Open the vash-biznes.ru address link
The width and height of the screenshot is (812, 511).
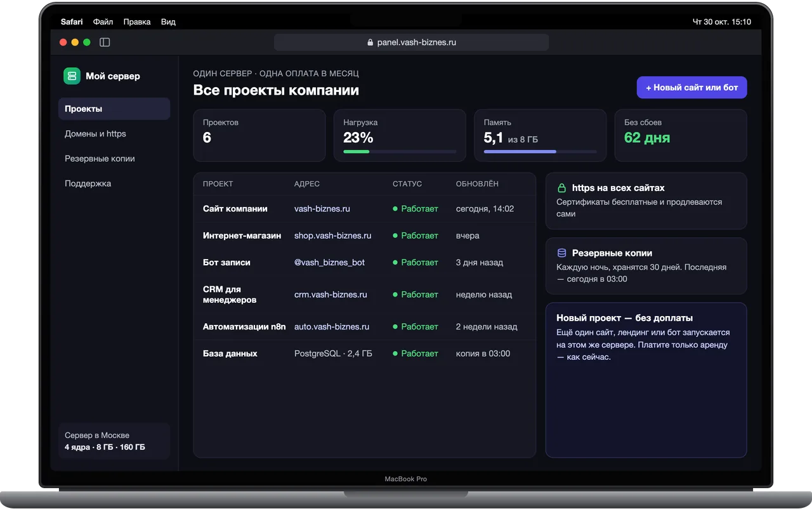pyautogui.click(x=322, y=209)
